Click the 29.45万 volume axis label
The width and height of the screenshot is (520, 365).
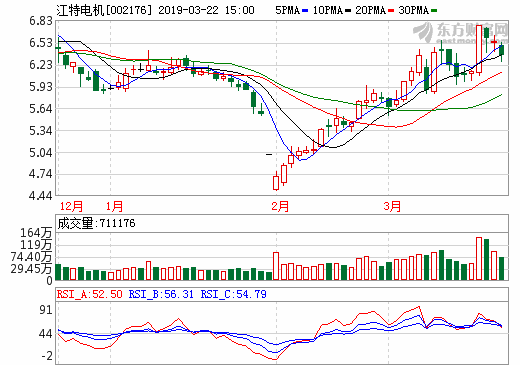click(31, 268)
